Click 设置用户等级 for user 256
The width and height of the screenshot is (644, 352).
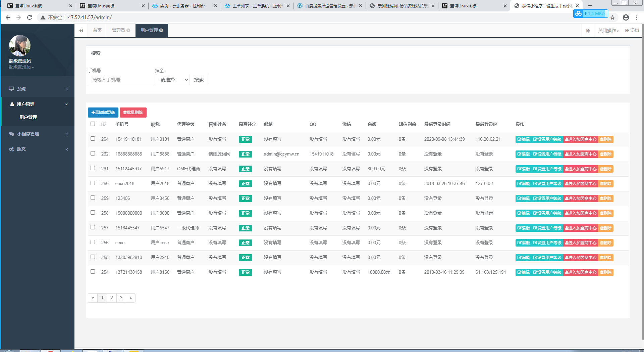pyautogui.click(x=547, y=243)
